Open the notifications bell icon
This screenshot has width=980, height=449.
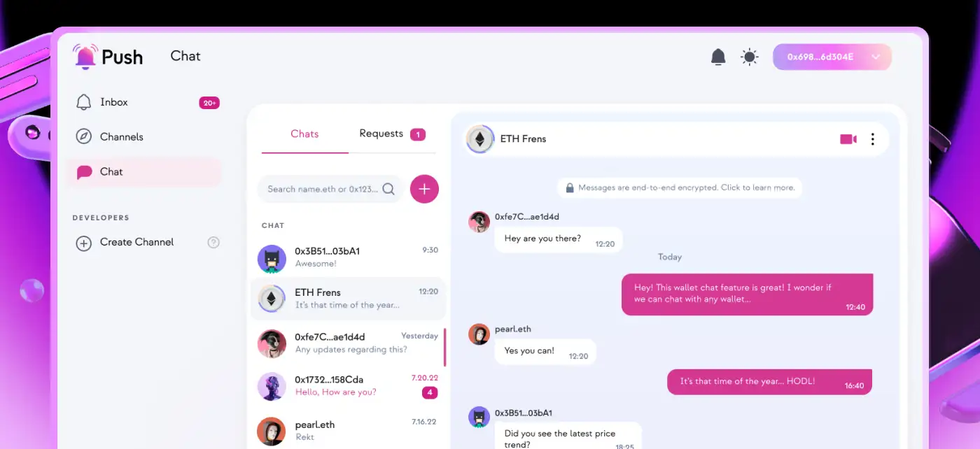(x=718, y=57)
